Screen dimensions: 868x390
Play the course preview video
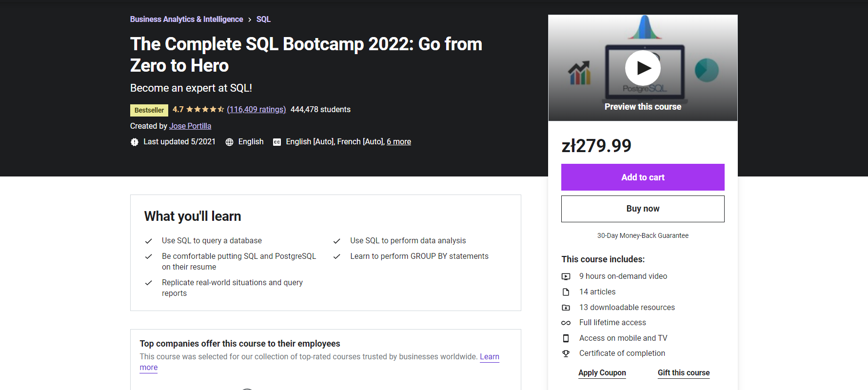coord(643,68)
